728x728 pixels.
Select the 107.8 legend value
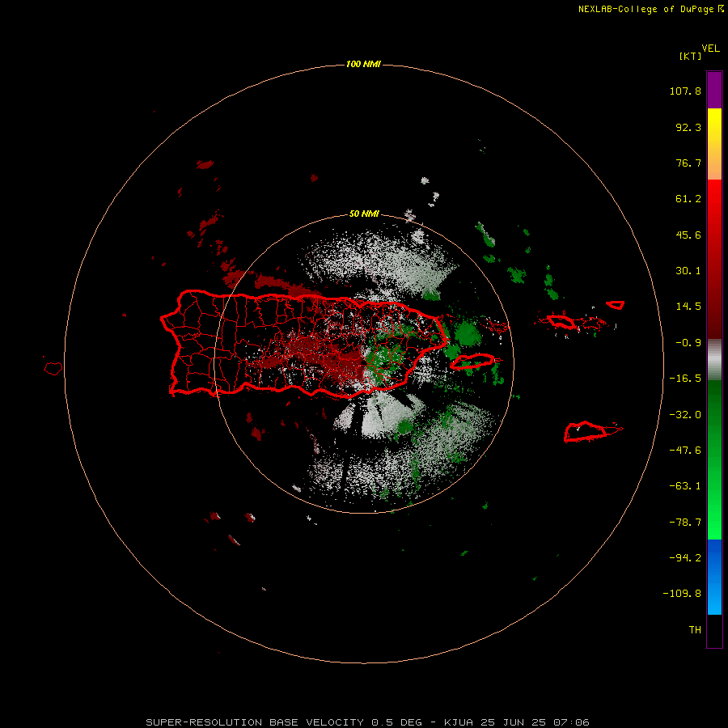(x=685, y=91)
